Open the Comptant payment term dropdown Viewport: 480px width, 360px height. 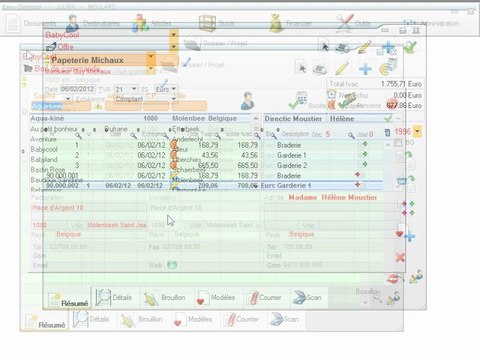174,99
